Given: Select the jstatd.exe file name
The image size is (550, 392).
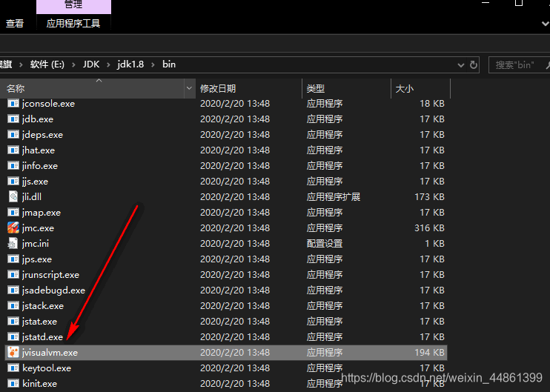Looking at the screenshot, I should coord(42,337).
